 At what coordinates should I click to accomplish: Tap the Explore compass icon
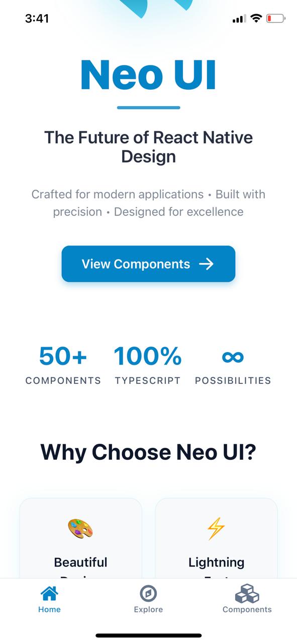(x=148, y=594)
